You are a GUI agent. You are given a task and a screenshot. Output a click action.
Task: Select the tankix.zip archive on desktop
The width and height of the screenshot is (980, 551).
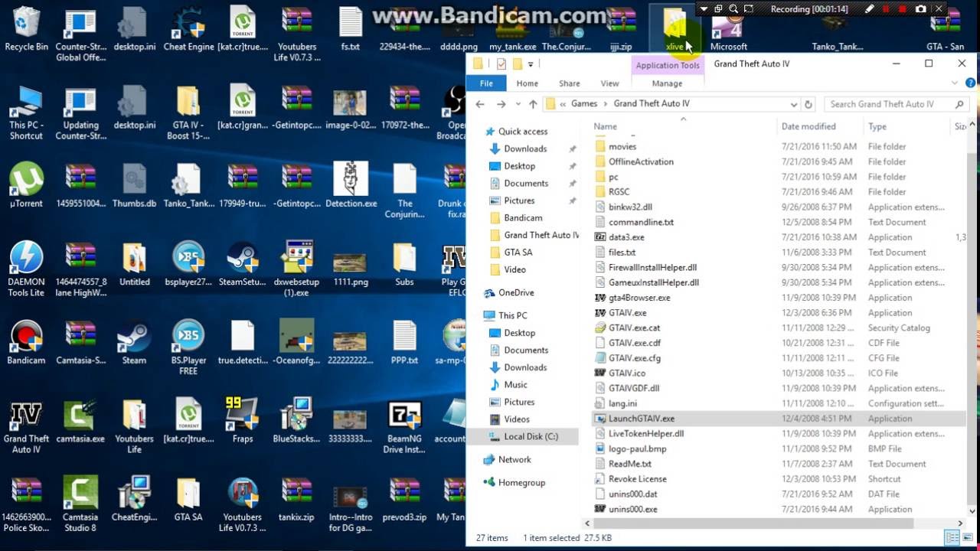tap(296, 499)
